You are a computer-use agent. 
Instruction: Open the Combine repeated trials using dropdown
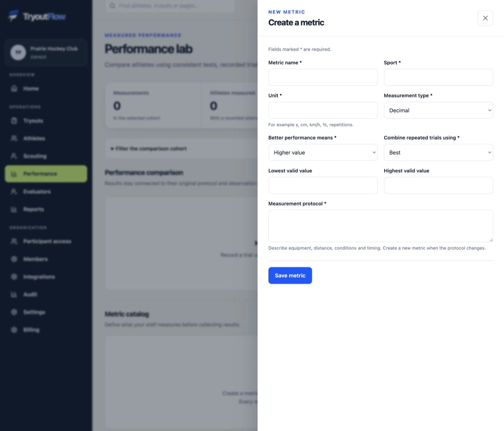point(438,152)
